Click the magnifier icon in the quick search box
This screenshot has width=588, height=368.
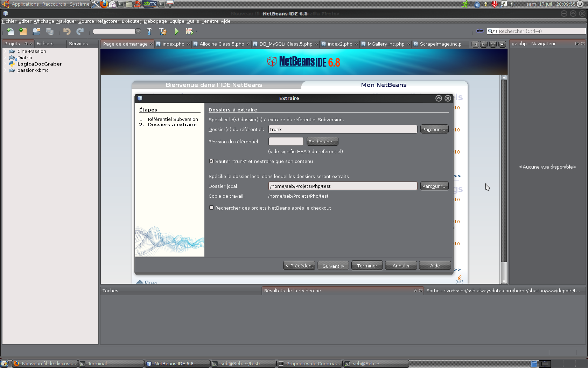pos(491,31)
